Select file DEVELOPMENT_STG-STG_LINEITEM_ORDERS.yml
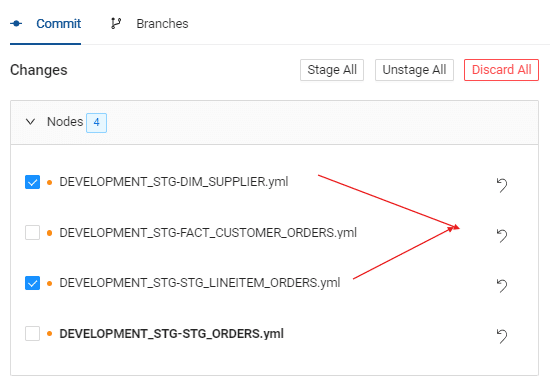This screenshot has width=550, height=388. pos(200,283)
